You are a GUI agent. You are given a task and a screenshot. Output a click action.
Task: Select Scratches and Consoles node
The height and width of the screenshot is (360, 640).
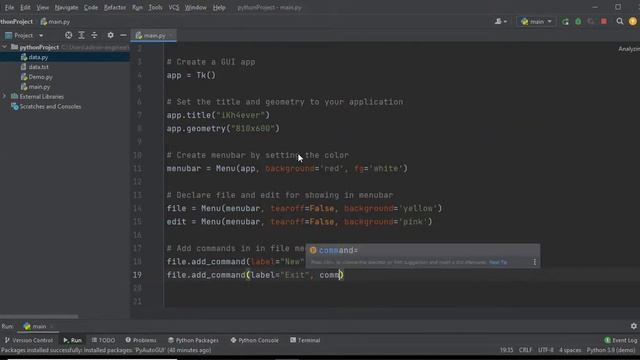click(50, 107)
